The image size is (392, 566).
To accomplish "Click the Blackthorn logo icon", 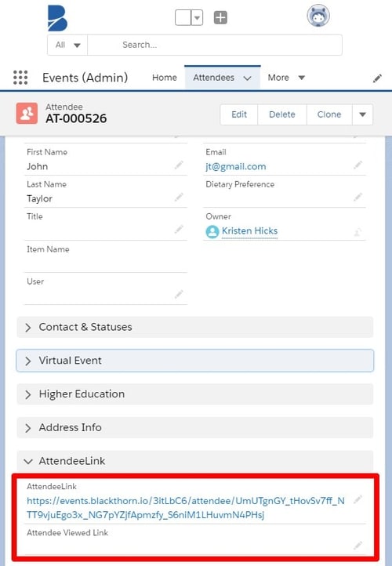I will tap(58, 18).
